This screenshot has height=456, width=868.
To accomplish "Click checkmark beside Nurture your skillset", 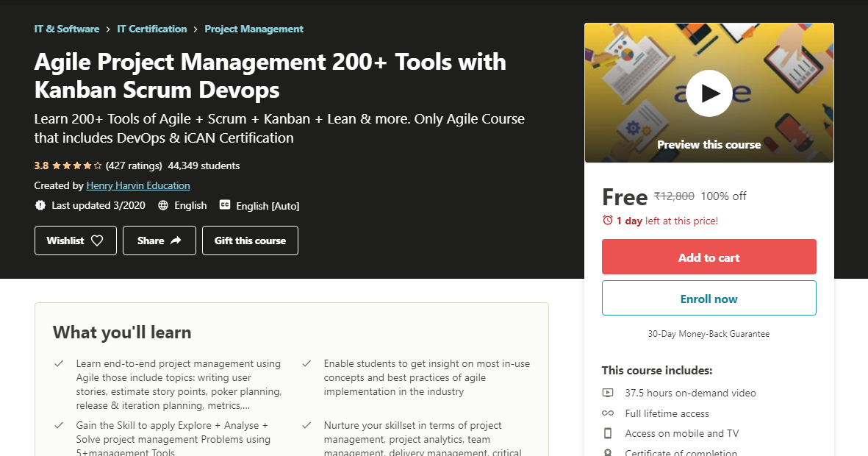I will pyautogui.click(x=306, y=425).
